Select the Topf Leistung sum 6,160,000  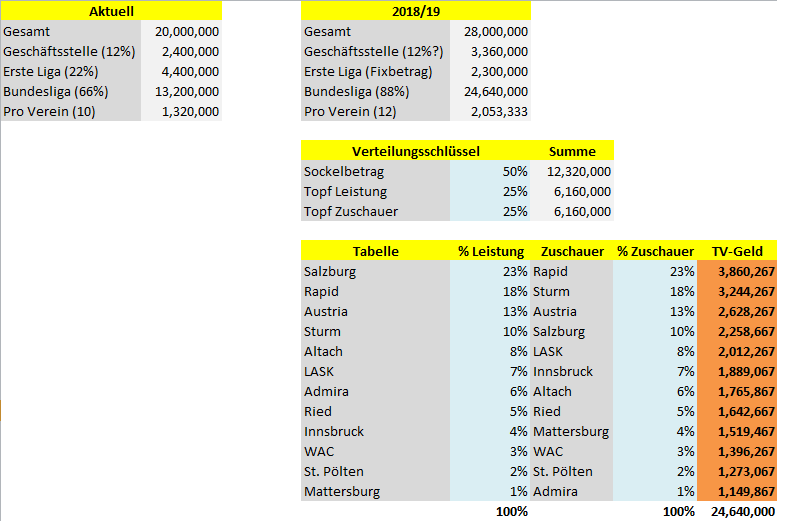pyautogui.click(x=572, y=191)
